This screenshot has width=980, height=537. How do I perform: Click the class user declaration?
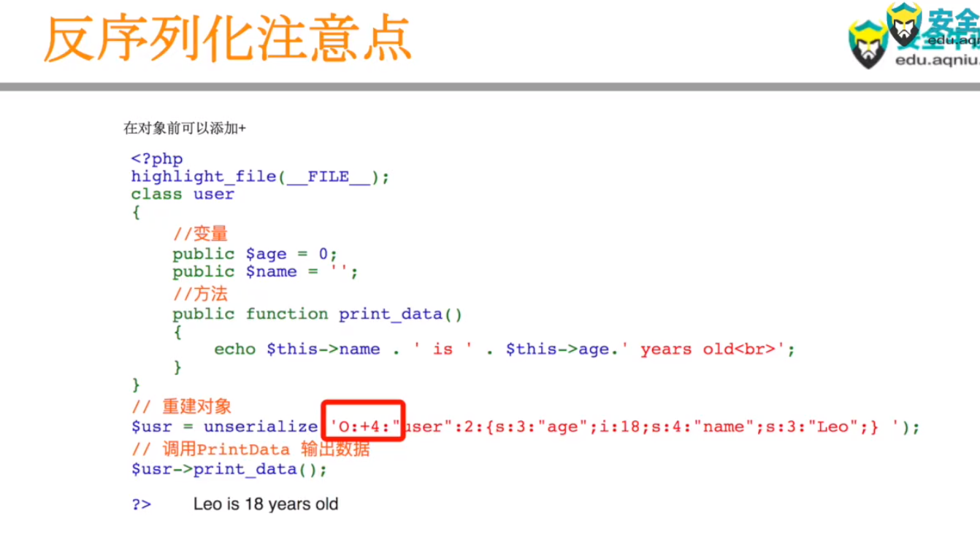pos(183,194)
